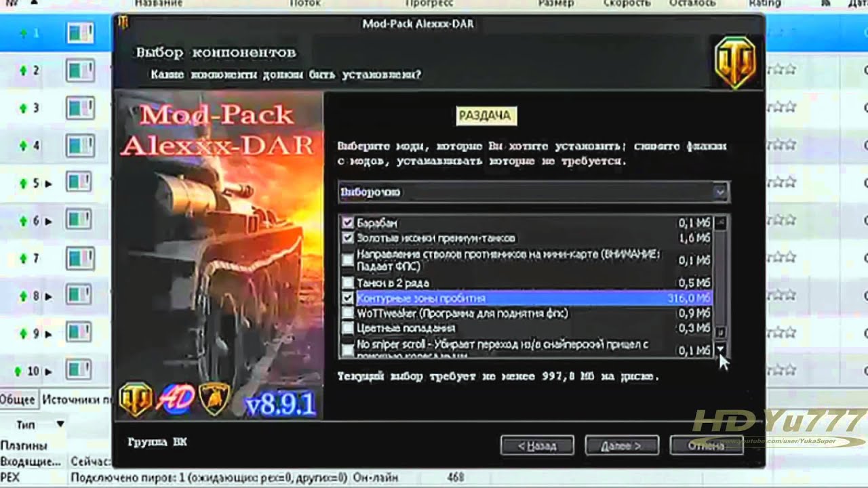Click green up arrow of torrent row 2
This screenshot has width=868, height=488.
tap(23, 70)
